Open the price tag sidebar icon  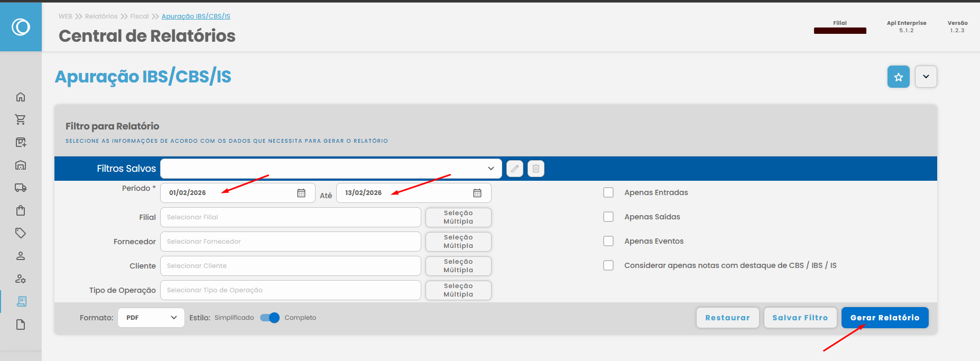(21, 233)
